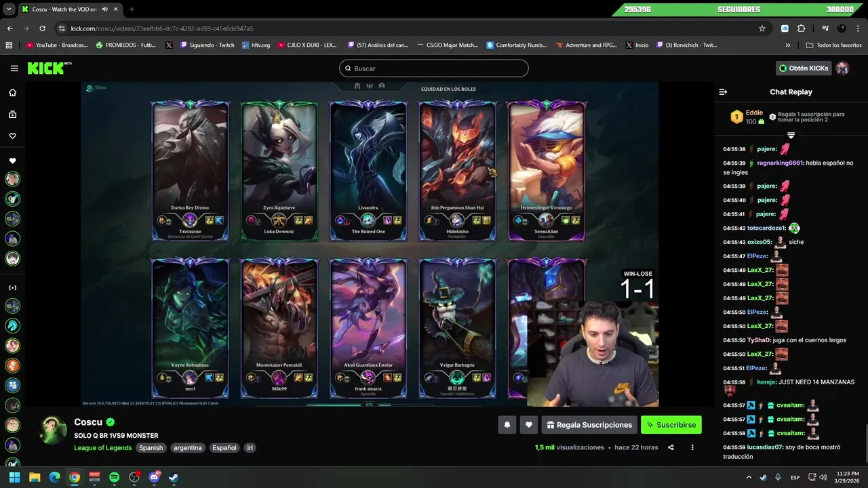Open Chrome media control icon
868x488 pixels.
(x=825, y=28)
